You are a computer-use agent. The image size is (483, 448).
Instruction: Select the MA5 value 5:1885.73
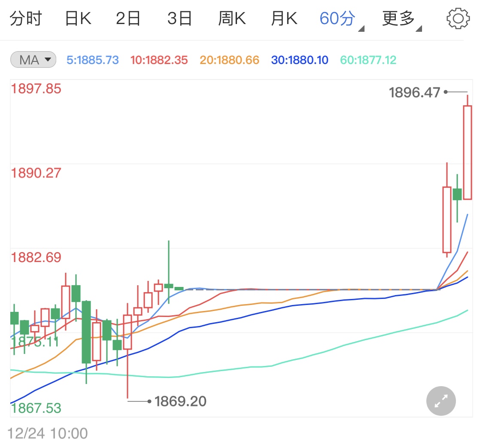tap(93, 60)
